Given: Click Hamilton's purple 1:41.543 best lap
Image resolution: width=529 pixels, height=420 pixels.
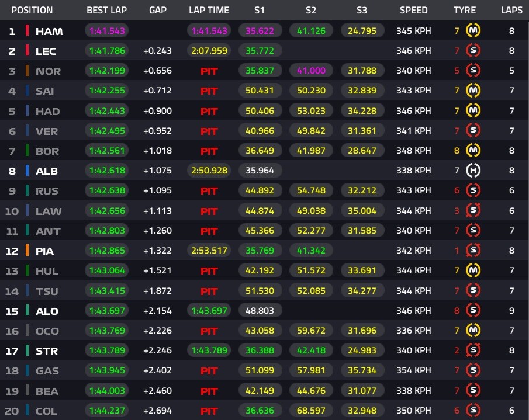Looking at the screenshot, I should [x=107, y=31].
